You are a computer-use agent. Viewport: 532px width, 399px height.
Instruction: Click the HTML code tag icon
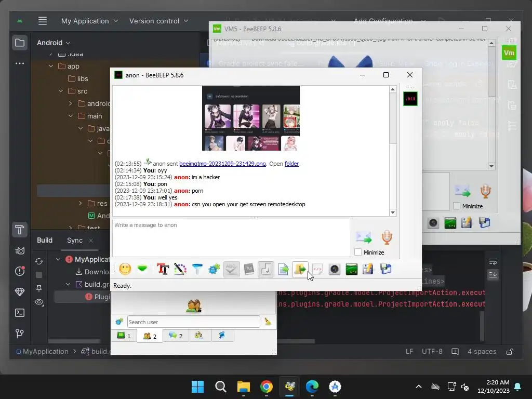317,269
